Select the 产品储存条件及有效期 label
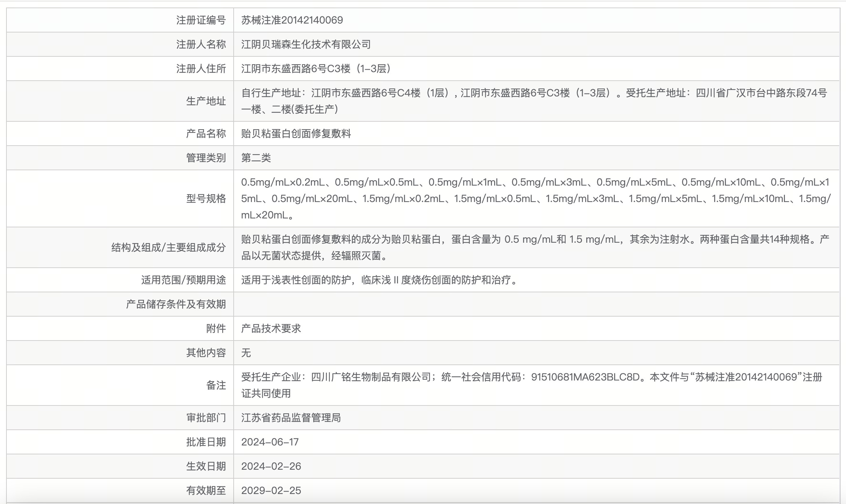The width and height of the screenshot is (846, 504). pos(176,304)
